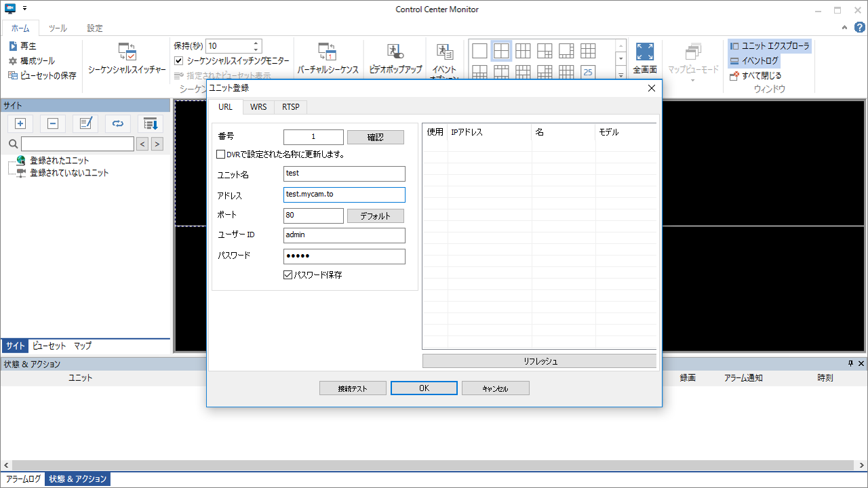Click the リフレッシュ button
This screenshot has height=488, width=868.
540,361
